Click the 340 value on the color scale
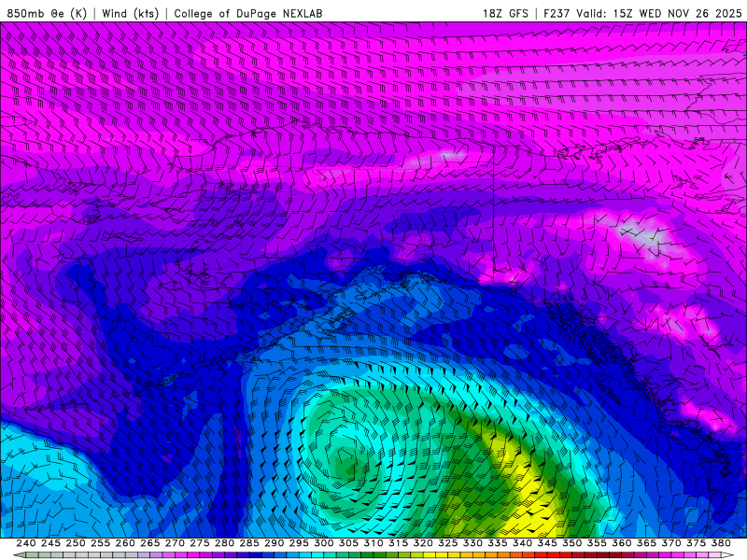The image size is (747, 560). point(522,543)
